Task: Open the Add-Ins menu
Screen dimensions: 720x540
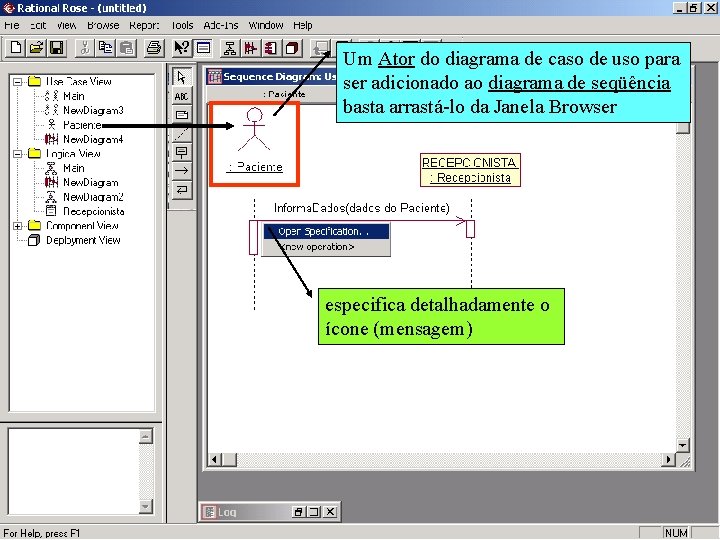Action: [x=220, y=25]
